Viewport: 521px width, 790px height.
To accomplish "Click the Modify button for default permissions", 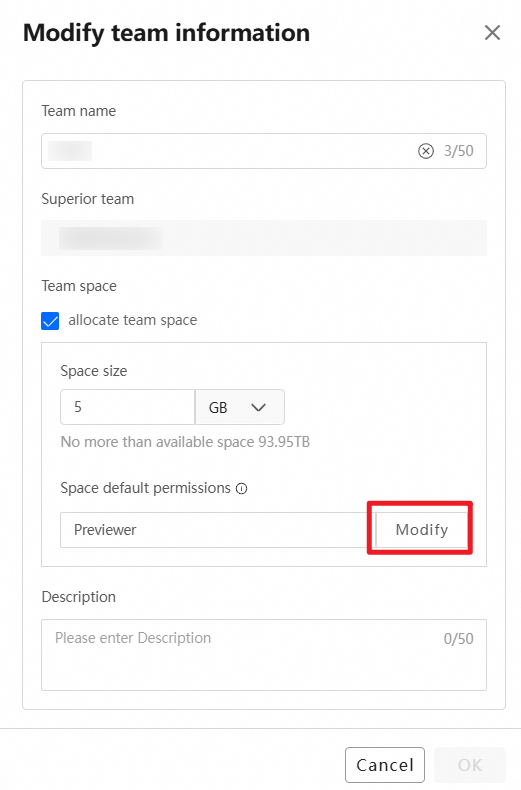I will point(421,530).
